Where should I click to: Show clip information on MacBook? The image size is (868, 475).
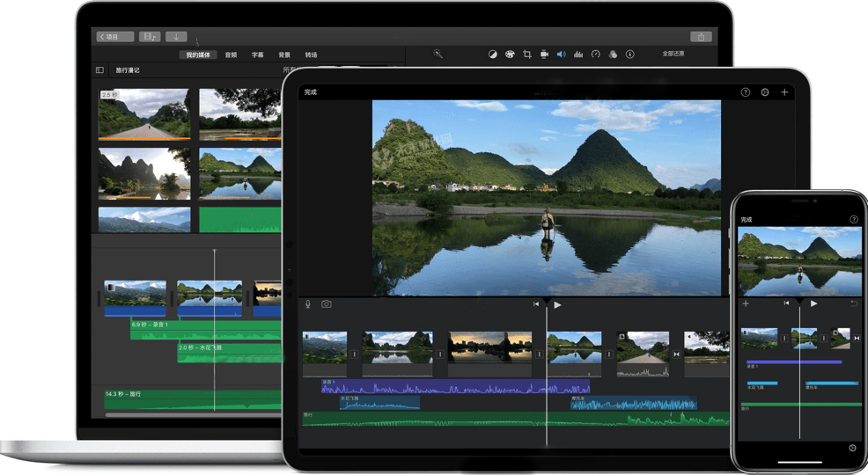pyautogui.click(x=630, y=55)
